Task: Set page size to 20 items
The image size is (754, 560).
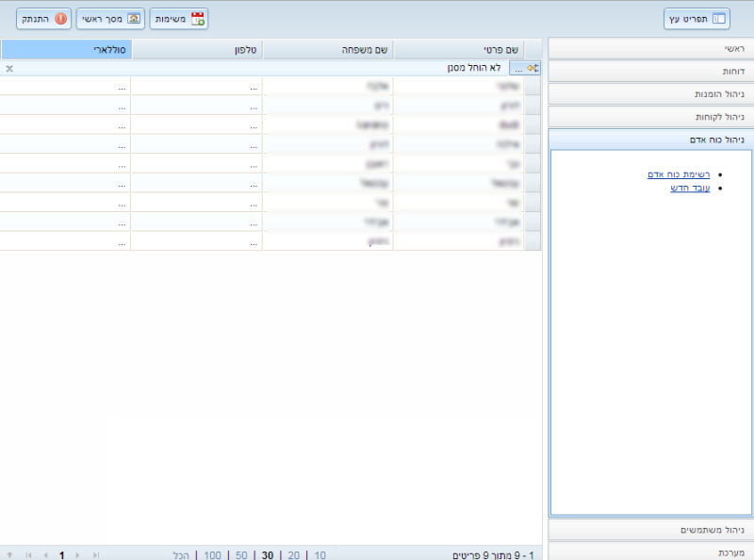Action: tap(293, 555)
